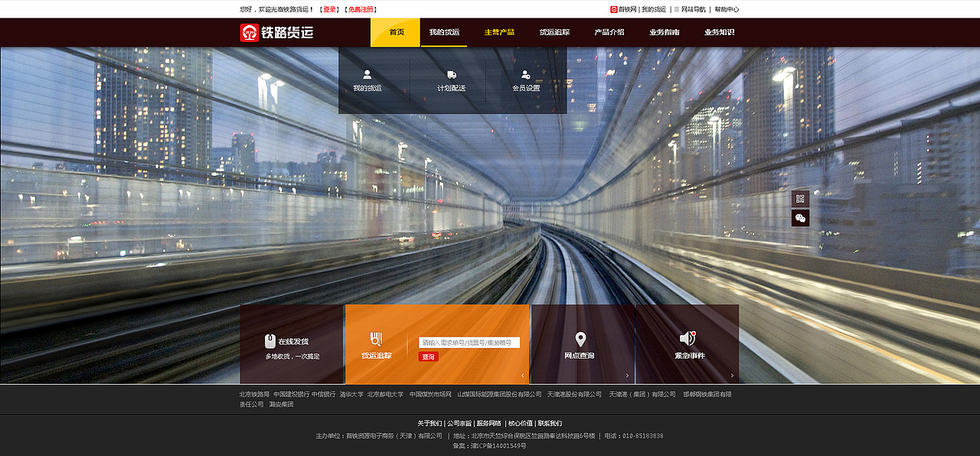This screenshot has width=980, height=456.
Task: Open the 天津港(集团)有限公司 footer link
Action: 642,395
